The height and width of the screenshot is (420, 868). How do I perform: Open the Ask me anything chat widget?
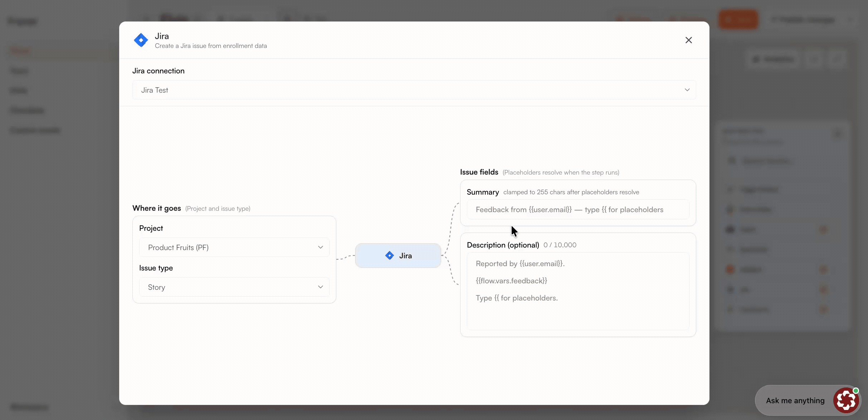click(x=808, y=400)
